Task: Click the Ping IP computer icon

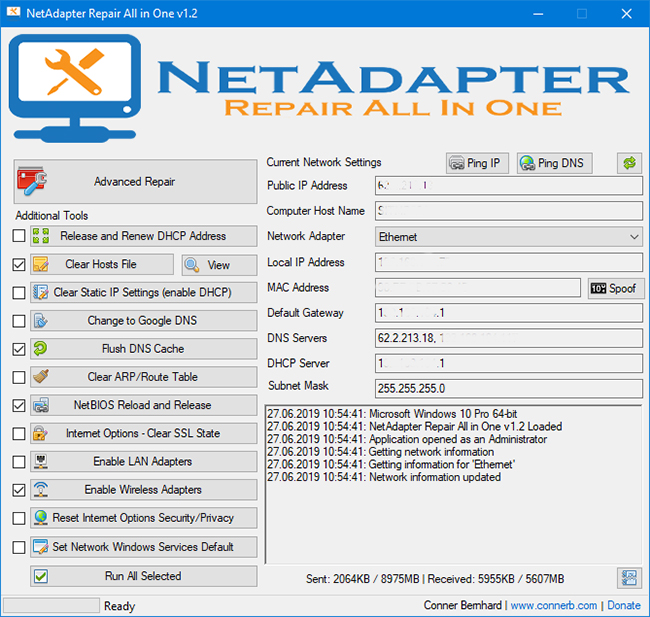Action: click(457, 163)
